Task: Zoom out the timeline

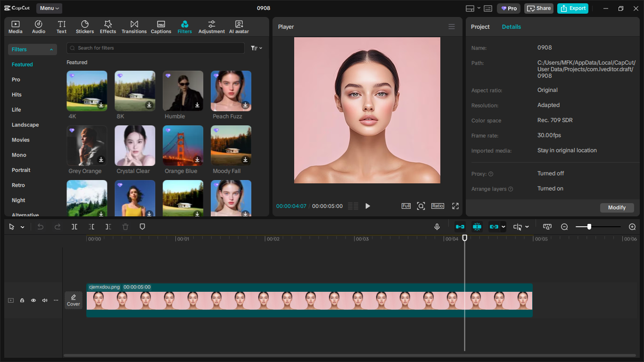Action: 564,227
